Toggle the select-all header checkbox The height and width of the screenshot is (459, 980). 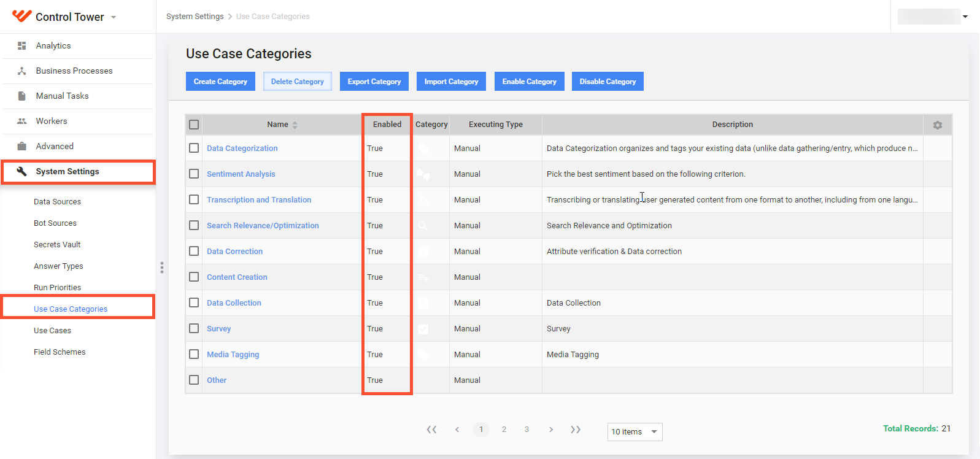(x=194, y=125)
